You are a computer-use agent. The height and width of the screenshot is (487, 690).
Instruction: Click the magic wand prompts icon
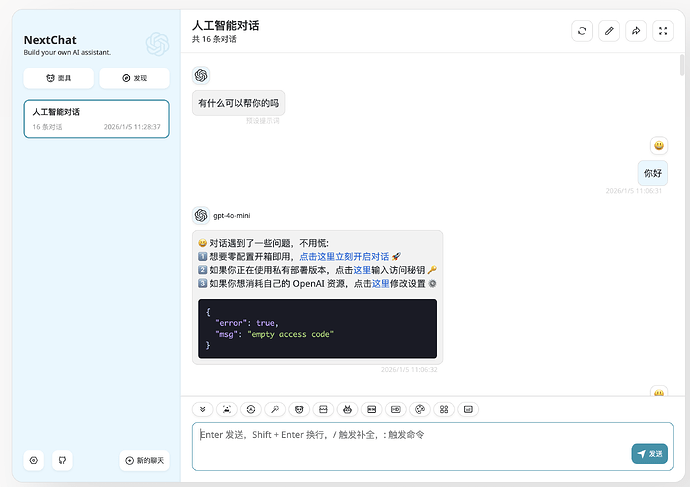[x=274, y=409]
